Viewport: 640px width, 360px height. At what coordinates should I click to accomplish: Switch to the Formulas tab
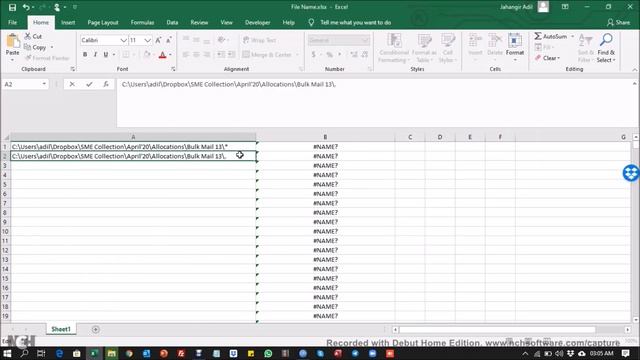(142, 22)
